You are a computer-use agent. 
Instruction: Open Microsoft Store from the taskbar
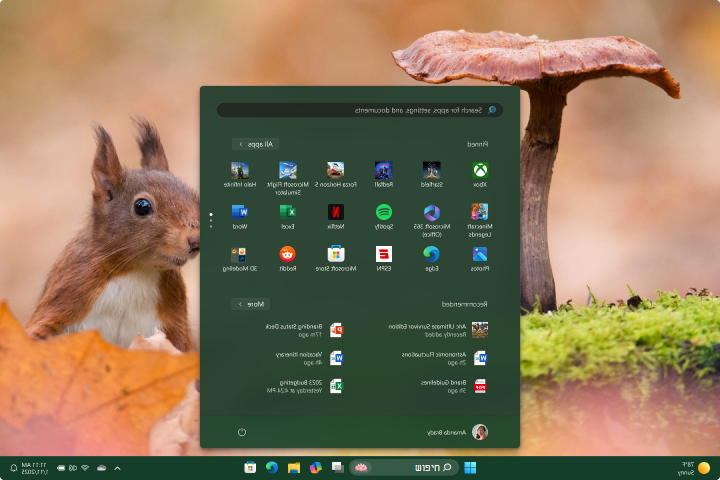(250, 468)
